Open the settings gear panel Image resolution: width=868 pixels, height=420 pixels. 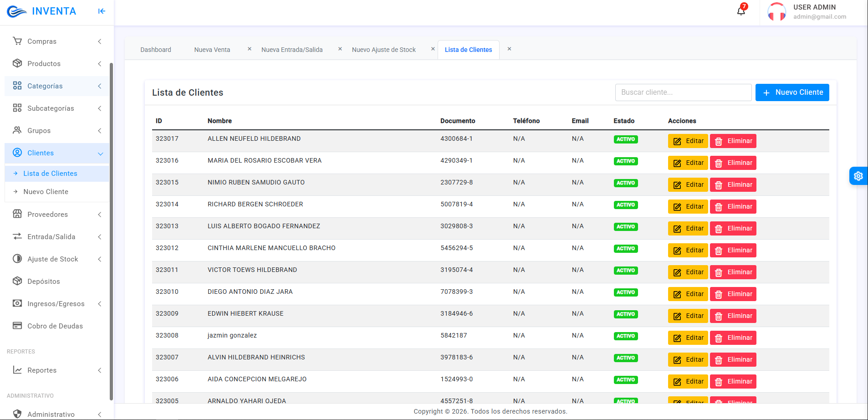tap(858, 176)
